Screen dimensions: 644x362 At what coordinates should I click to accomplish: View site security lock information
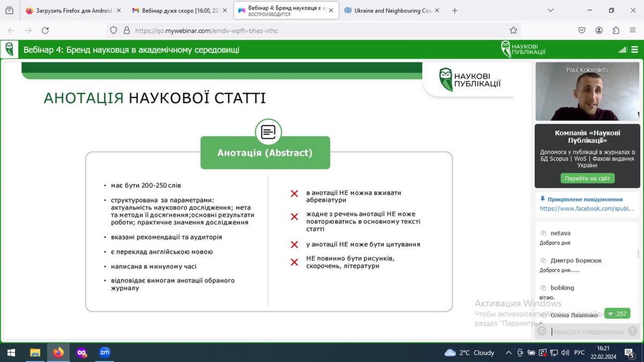click(x=127, y=31)
